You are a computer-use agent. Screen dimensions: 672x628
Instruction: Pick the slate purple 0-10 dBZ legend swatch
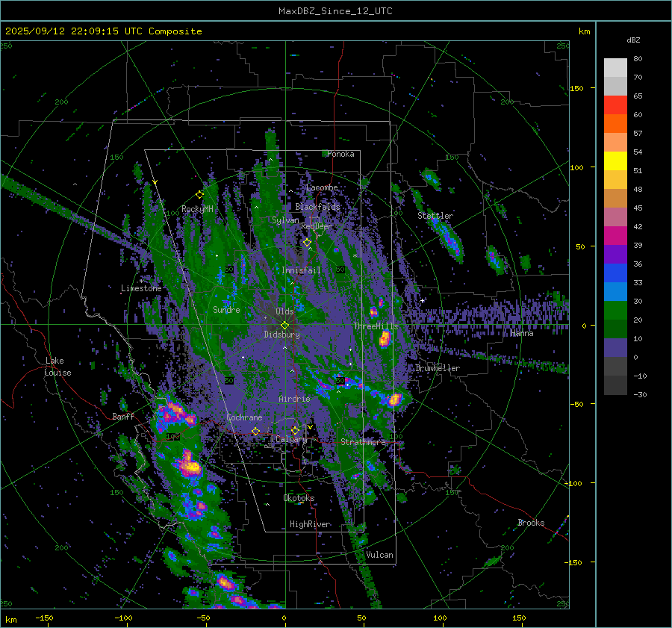(x=615, y=348)
